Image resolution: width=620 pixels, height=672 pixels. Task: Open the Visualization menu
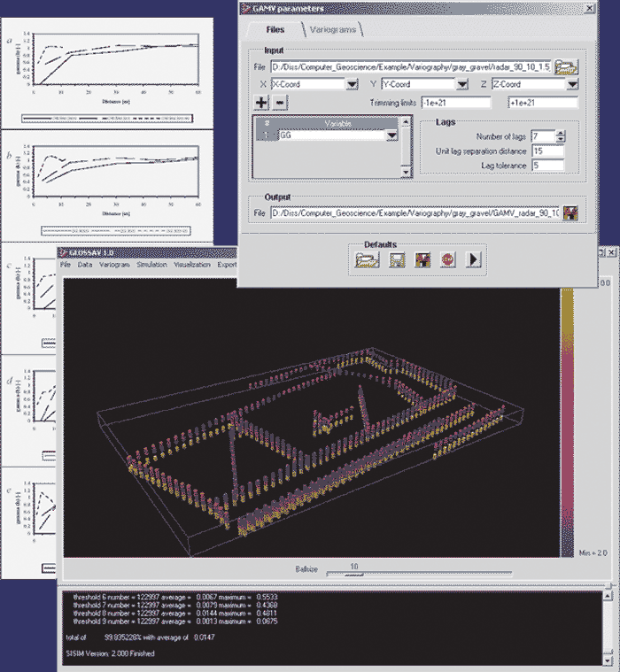pos(192,265)
